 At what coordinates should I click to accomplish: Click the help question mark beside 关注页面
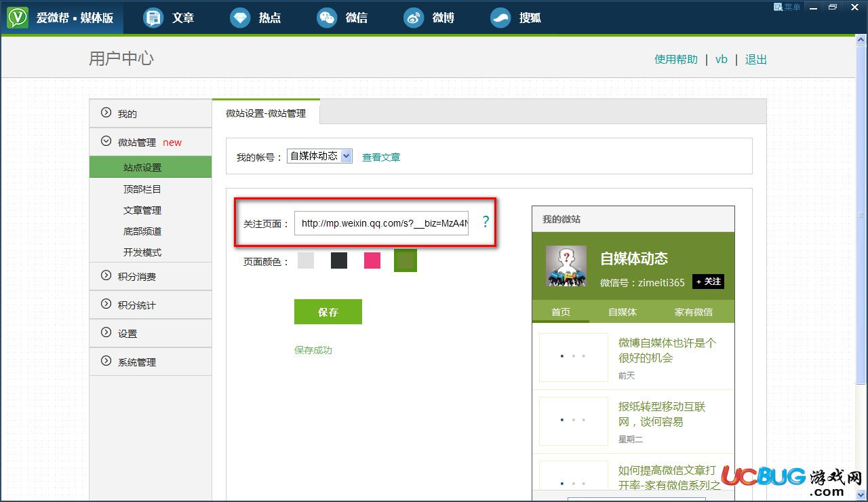486,222
